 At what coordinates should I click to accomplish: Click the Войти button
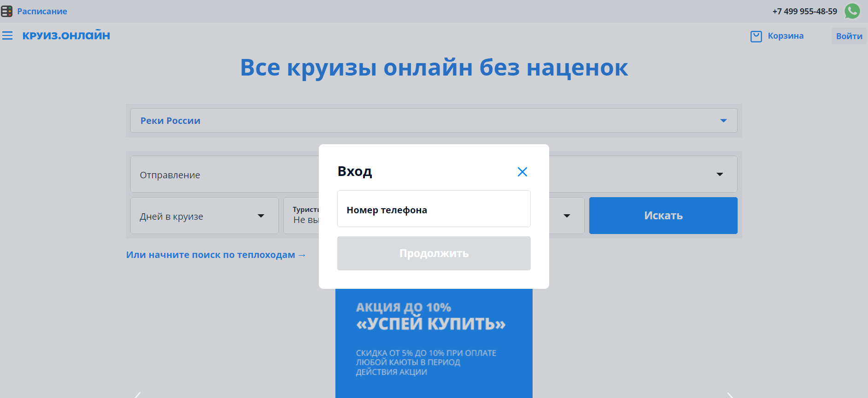pyautogui.click(x=849, y=36)
